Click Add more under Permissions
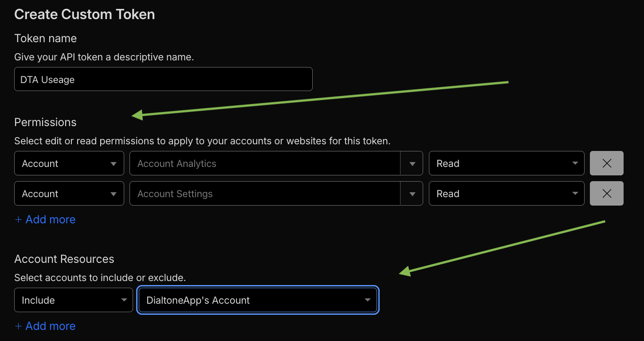The image size is (644, 341). pos(45,219)
